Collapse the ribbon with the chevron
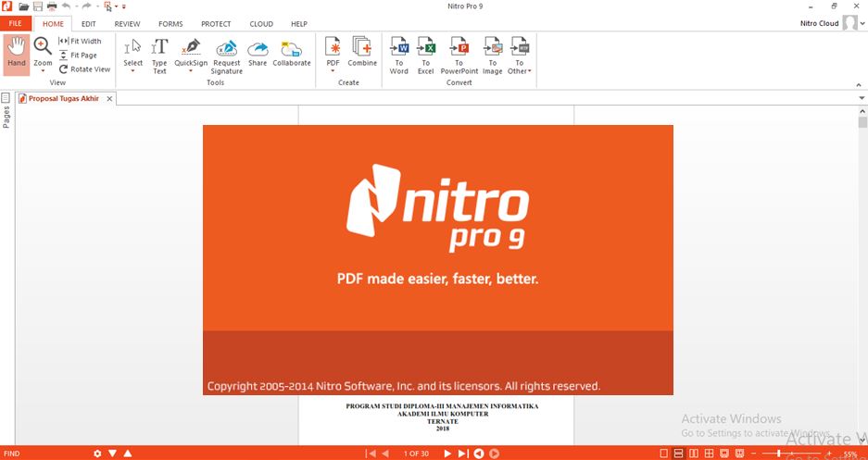Viewport: 868px width, 460px height. [x=859, y=85]
